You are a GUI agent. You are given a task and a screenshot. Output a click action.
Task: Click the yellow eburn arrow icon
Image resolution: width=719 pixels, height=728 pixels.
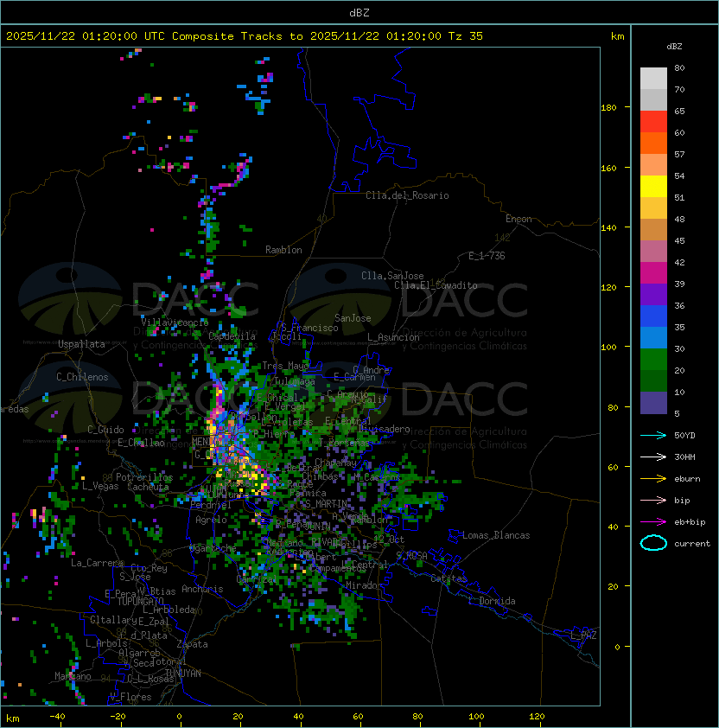pos(653,479)
